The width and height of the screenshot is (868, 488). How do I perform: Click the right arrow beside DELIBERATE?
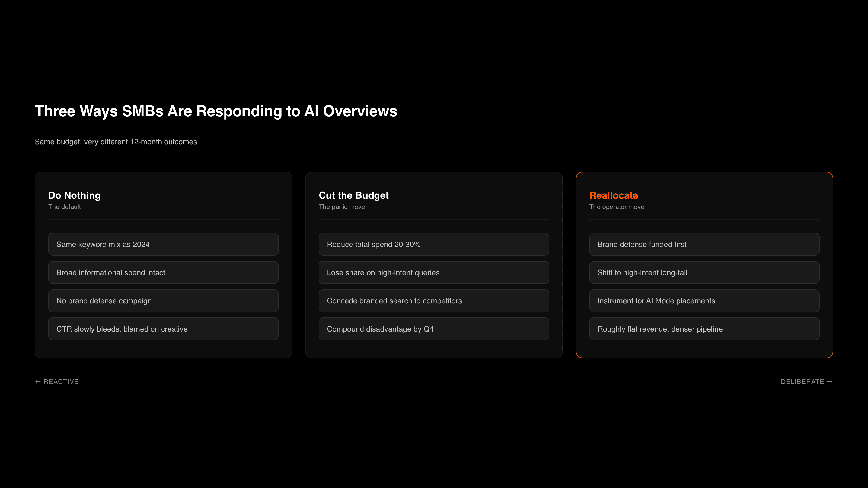tap(829, 381)
